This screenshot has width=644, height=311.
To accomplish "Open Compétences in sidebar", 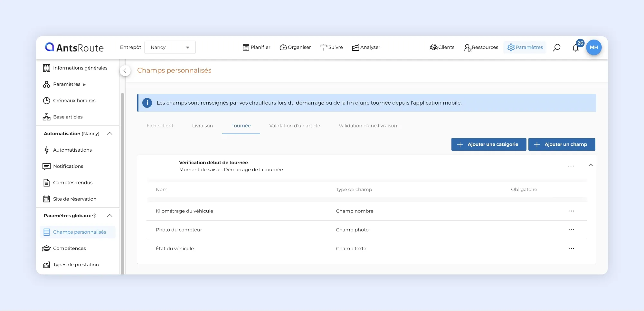I will coord(64,249).
